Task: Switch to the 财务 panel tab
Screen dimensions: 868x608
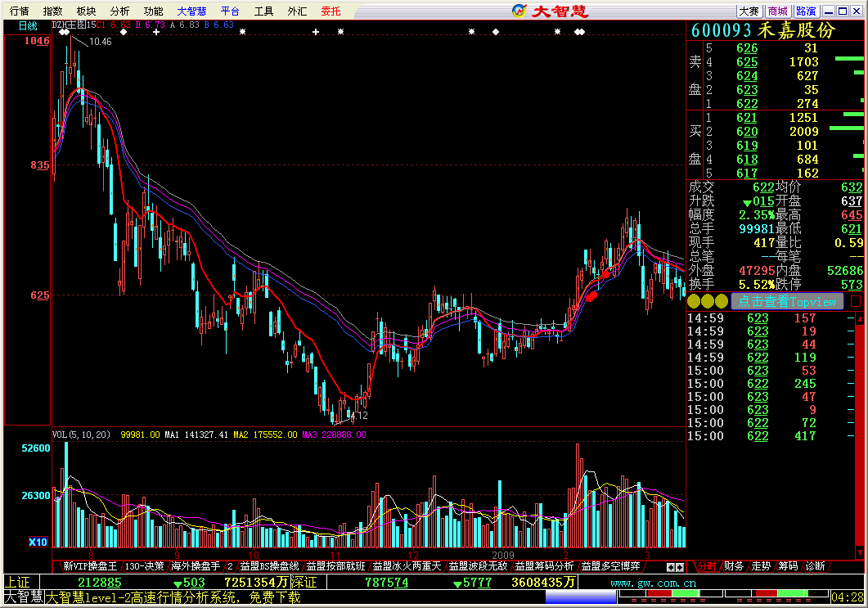Action: click(x=734, y=566)
